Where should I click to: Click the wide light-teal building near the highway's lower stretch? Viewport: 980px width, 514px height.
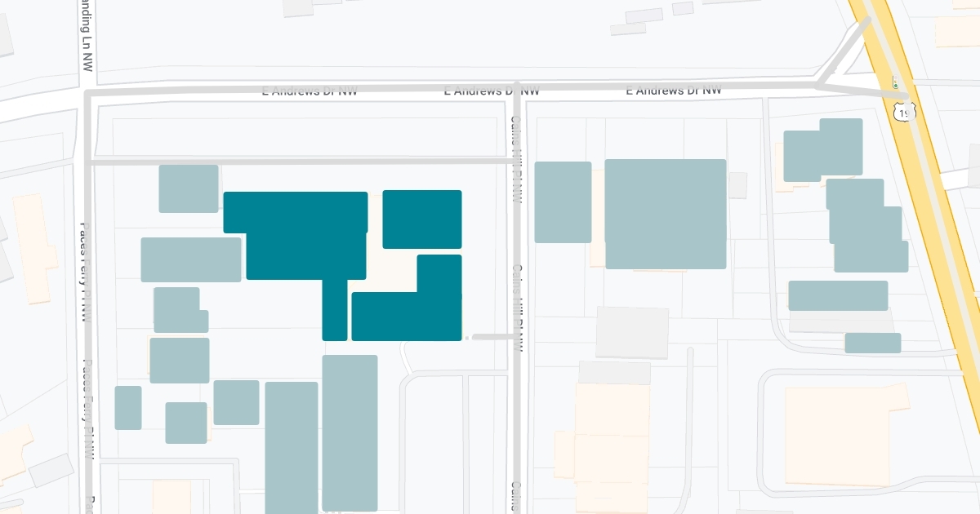(x=837, y=295)
